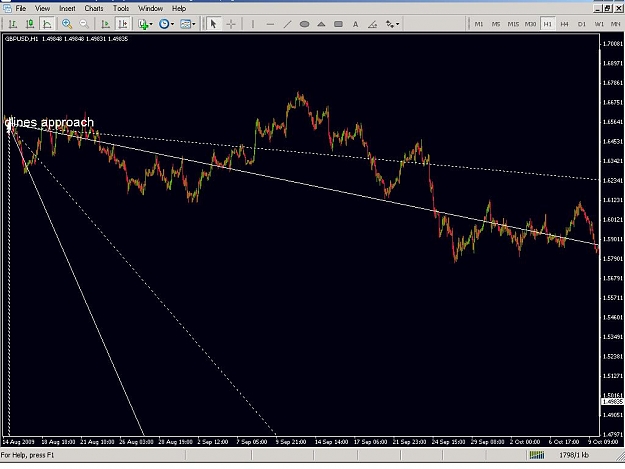
Task: Expand the templates dropdown arrow
Action: [x=194, y=24]
